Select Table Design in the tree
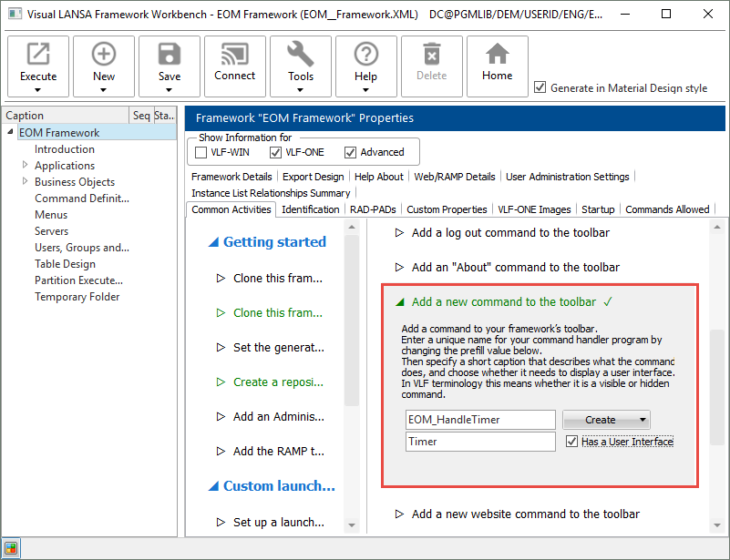 [65, 264]
